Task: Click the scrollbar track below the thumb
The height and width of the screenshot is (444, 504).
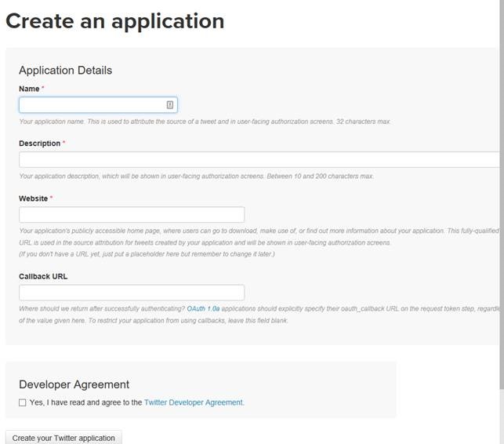Action: (501, 416)
